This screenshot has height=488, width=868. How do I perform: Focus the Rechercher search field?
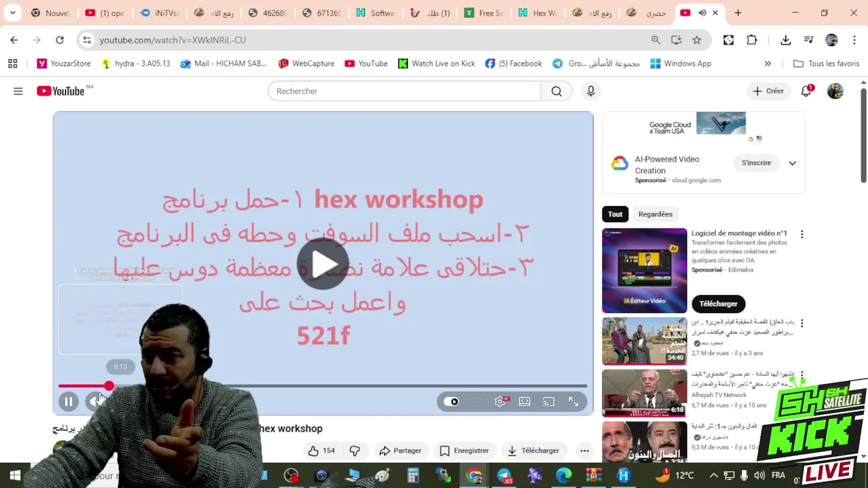tap(404, 91)
